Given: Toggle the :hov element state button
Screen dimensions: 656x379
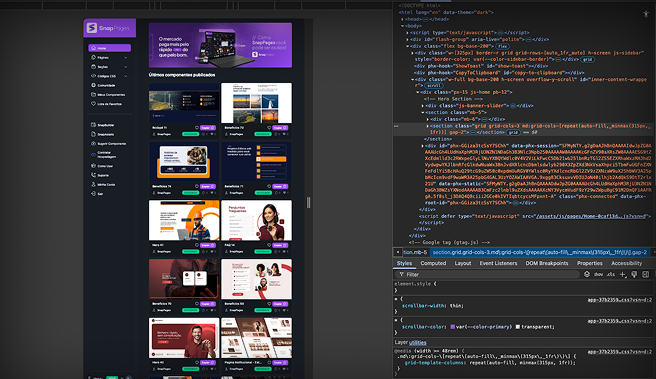Looking at the screenshot, I should [x=599, y=274].
